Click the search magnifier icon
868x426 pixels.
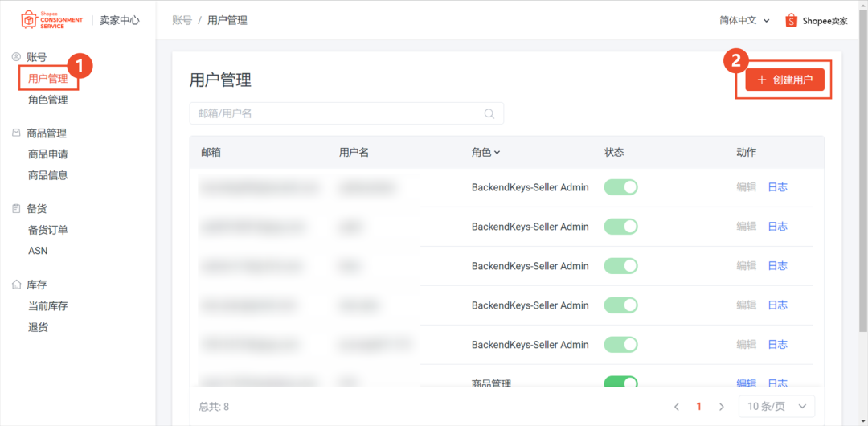click(489, 114)
